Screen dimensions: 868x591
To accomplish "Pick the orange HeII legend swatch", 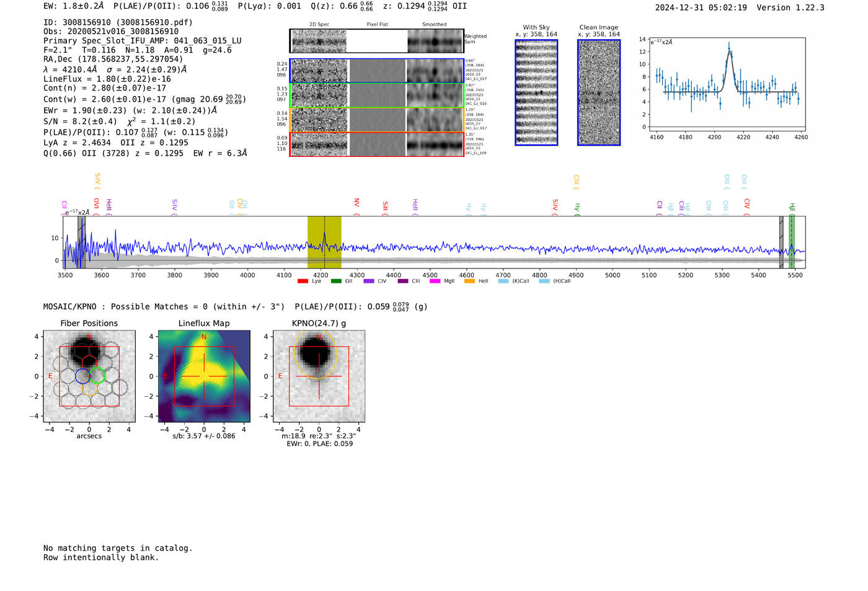I will pos(469,281).
